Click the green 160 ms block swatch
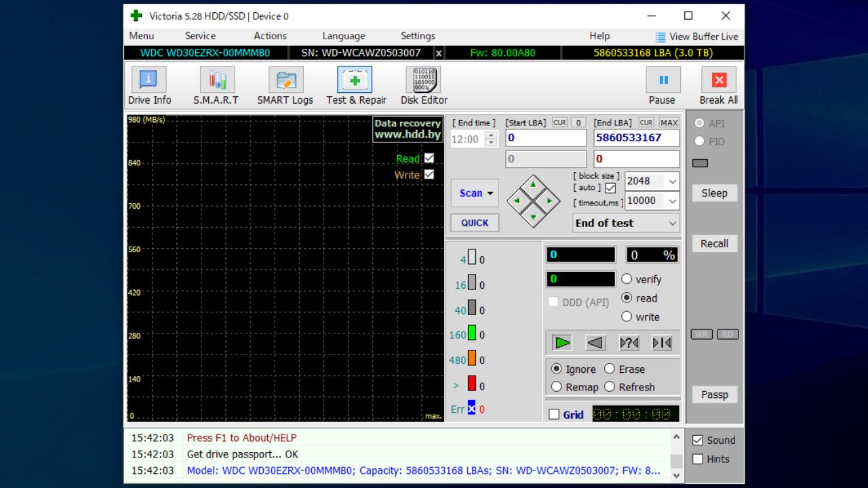 click(472, 333)
